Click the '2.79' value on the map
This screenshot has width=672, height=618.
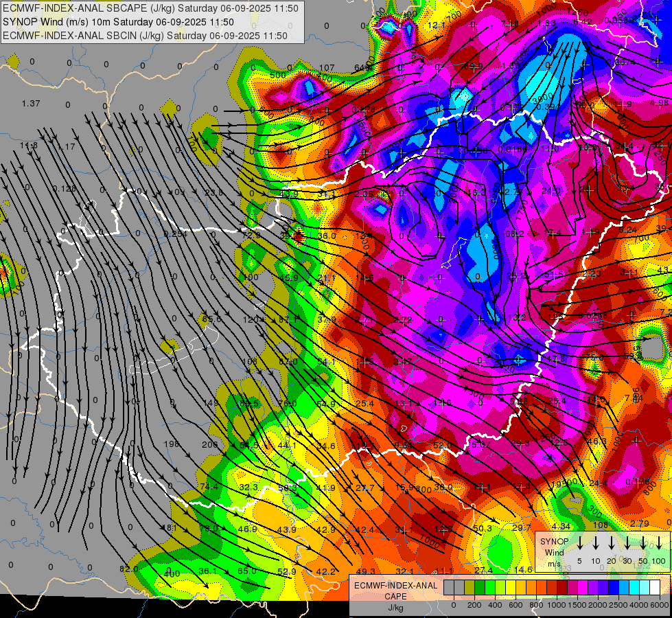[640, 524]
